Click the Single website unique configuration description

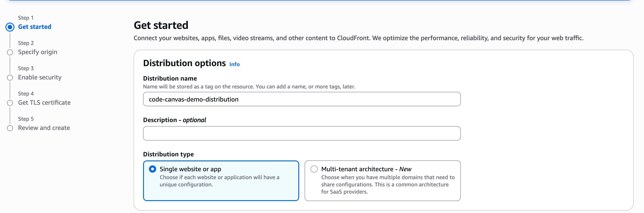click(x=219, y=181)
